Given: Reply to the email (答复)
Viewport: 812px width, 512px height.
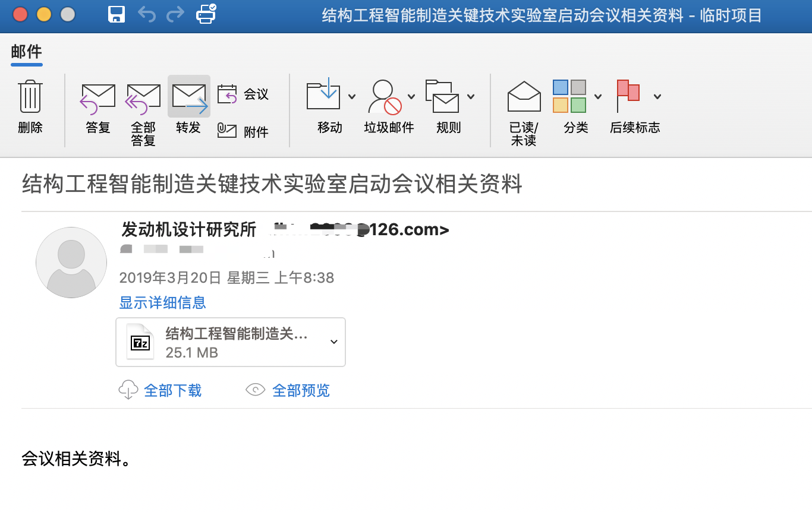Looking at the screenshot, I should pos(98,108).
